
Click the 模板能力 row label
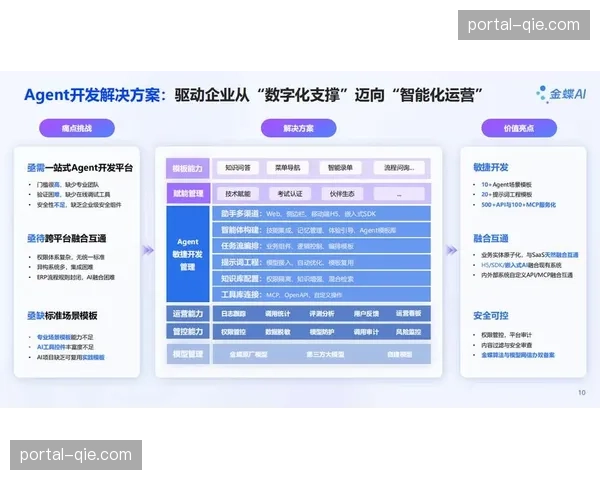(x=188, y=168)
